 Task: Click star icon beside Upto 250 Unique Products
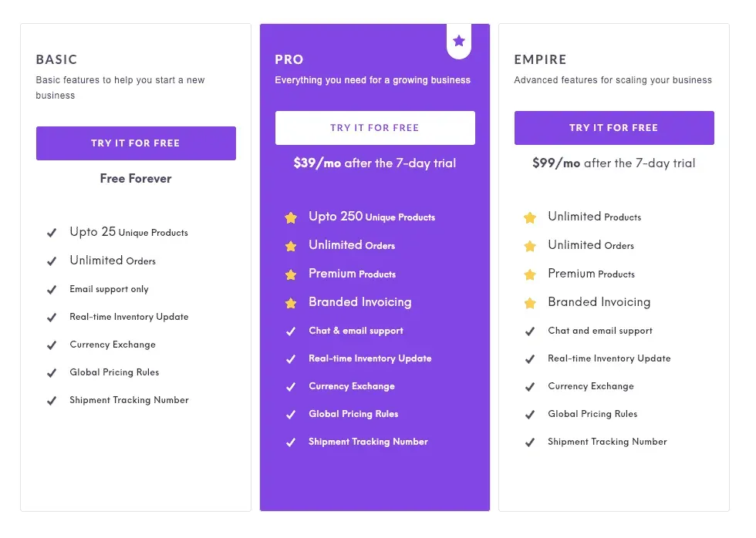(291, 218)
